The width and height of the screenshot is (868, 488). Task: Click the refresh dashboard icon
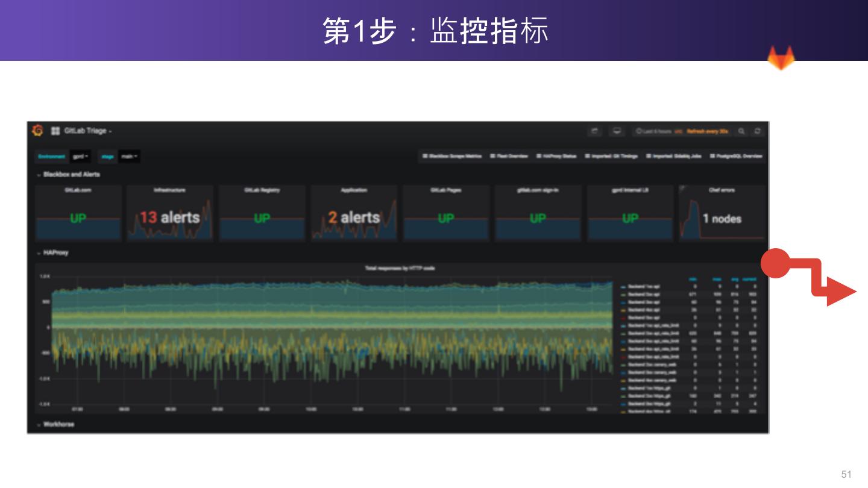point(758,131)
